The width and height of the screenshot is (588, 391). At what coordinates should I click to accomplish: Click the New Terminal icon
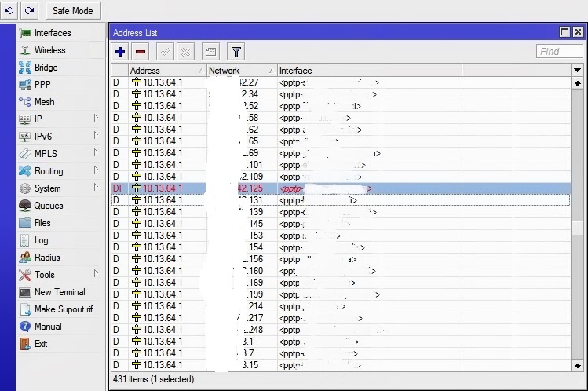(25, 292)
